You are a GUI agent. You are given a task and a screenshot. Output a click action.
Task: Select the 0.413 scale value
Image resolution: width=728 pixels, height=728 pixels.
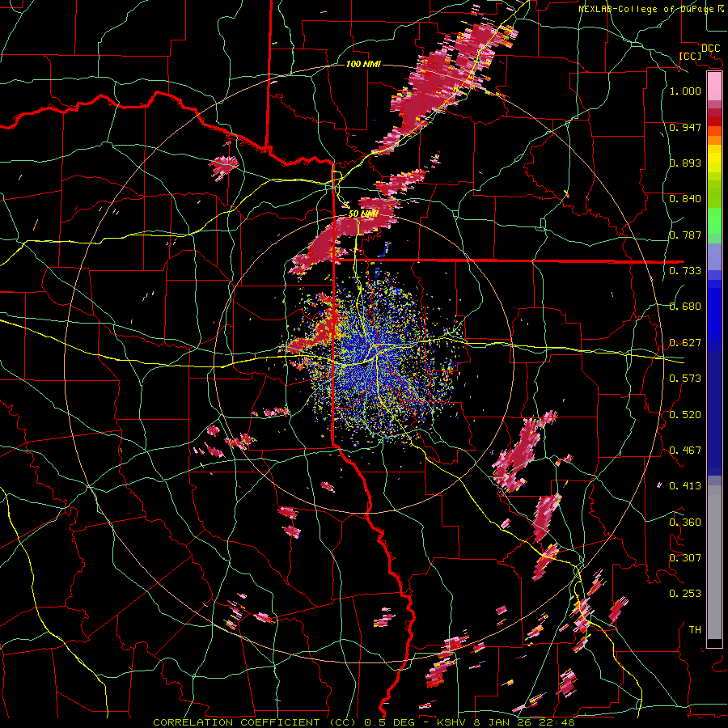(x=685, y=486)
